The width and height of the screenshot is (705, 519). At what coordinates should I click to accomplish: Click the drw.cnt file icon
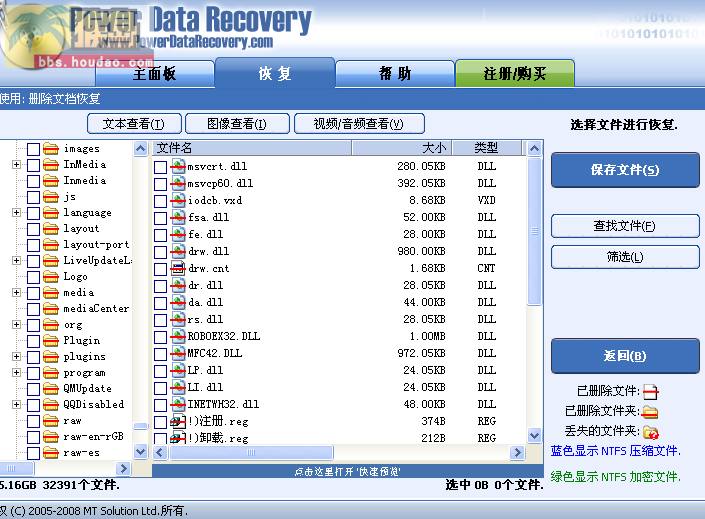(x=178, y=268)
